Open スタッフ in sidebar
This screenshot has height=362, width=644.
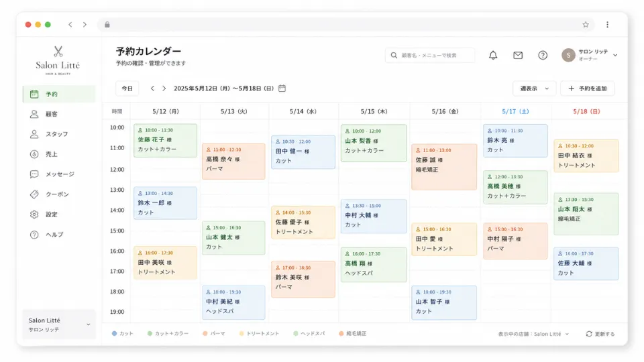click(59, 134)
